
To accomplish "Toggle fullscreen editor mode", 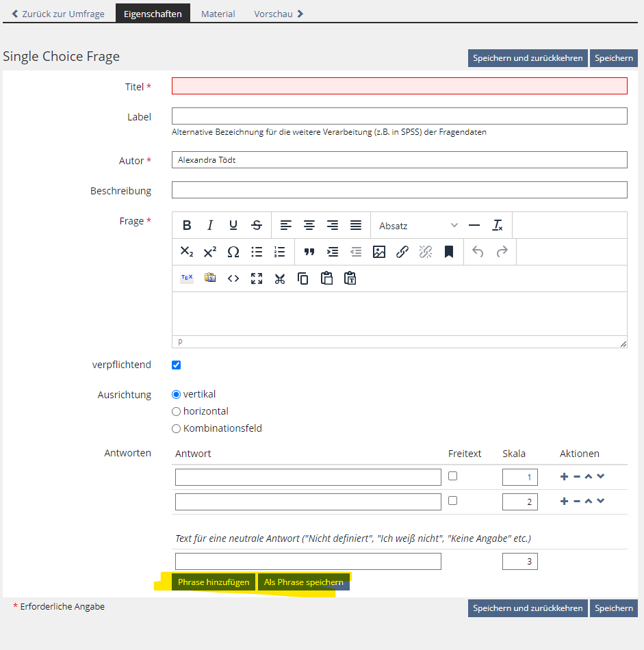I will click(x=256, y=278).
